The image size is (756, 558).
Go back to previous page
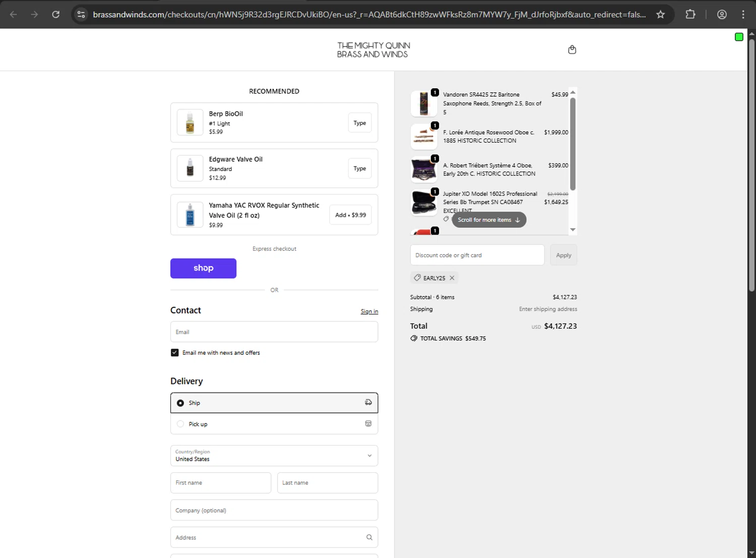click(14, 14)
